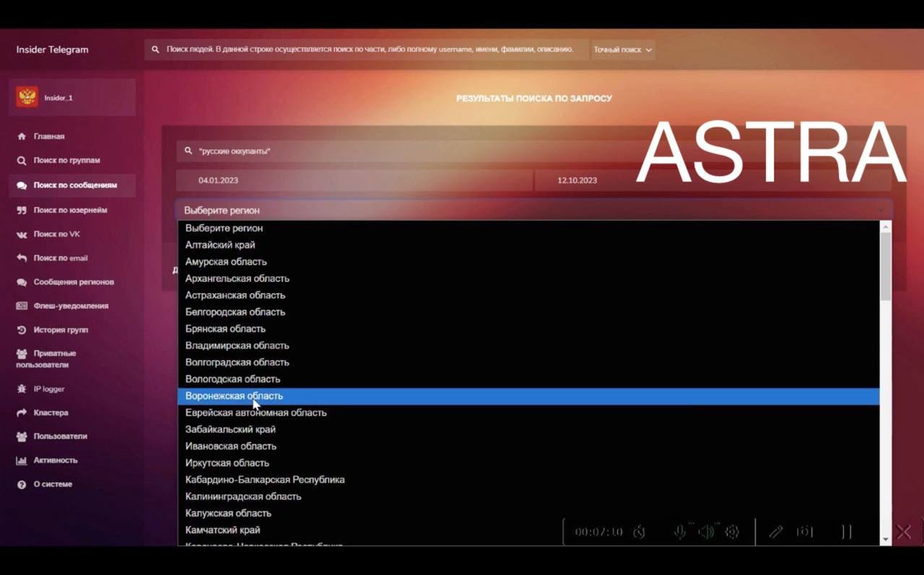Screen dimensions: 924x575
Task: Click the newspaper icon for Флеш-уведомления
Action: (22, 306)
